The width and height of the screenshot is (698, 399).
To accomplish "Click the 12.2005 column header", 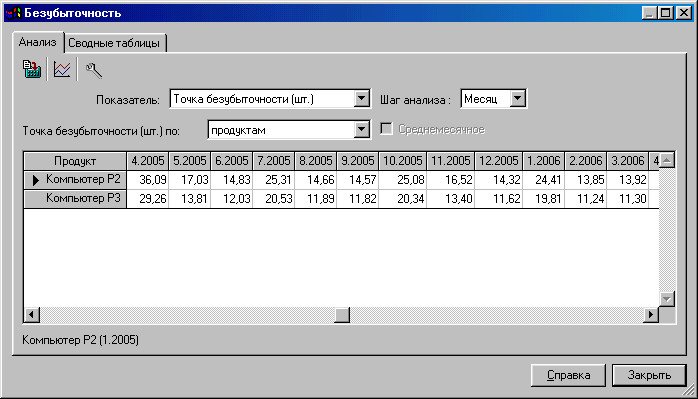I will pyautogui.click(x=498, y=161).
